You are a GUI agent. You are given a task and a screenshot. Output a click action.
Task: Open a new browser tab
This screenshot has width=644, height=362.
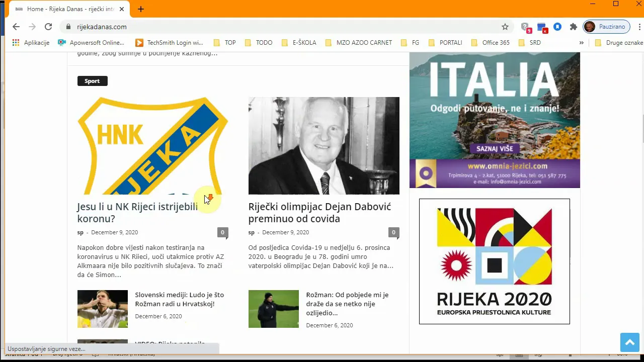(x=141, y=9)
